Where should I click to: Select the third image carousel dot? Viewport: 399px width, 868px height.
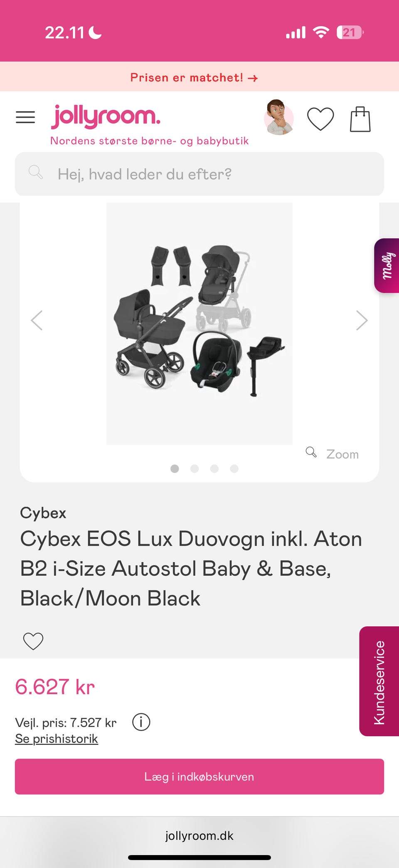coord(214,469)
